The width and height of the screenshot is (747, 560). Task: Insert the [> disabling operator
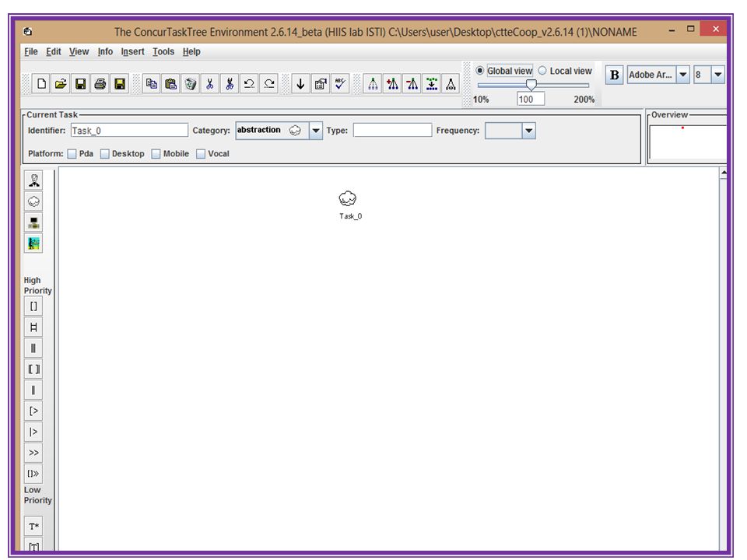[33, 411]
